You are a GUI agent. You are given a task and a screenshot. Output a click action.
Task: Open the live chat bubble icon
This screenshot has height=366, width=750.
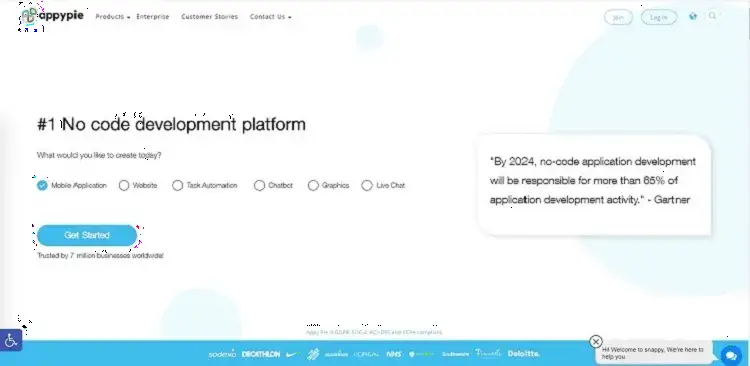click(731, 355)
